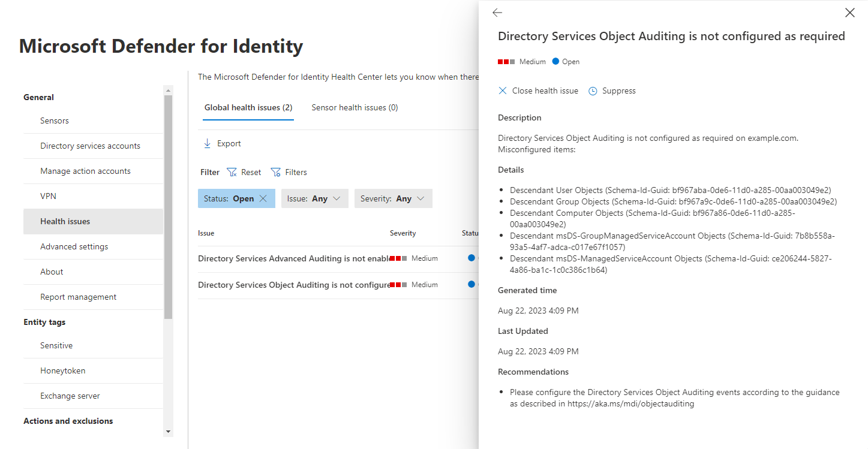Click the Export download icon
This screenshot has width=868, height=449.
[x=208, y=143]
